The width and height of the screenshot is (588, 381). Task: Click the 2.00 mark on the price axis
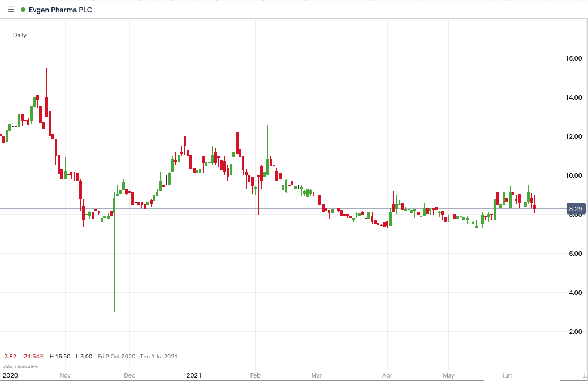click(x=576, y=332)
